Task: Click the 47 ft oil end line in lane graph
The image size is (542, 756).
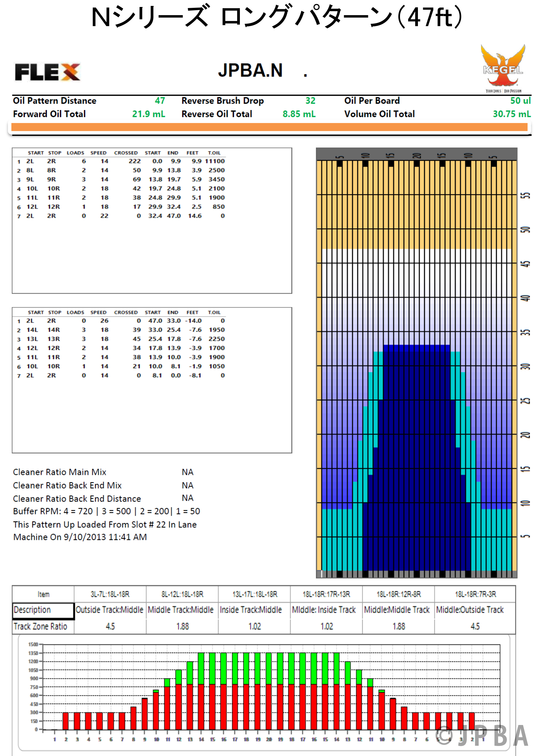Action: pos(417,249)
